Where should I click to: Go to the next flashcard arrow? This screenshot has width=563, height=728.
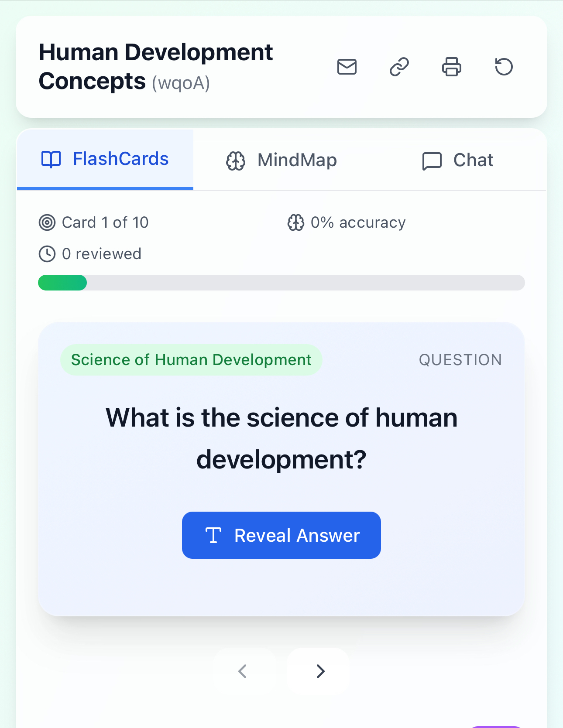(320, 671)
